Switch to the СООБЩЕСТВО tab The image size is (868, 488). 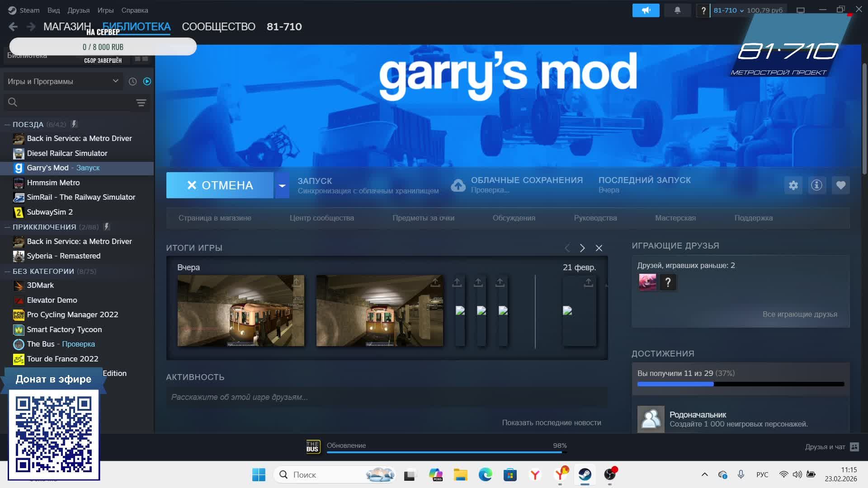point(218,27)
